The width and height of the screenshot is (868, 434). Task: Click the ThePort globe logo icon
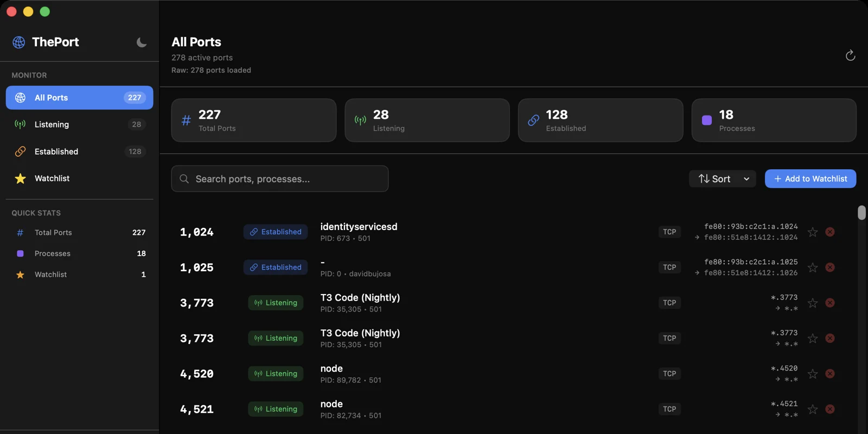pos(19,42)
